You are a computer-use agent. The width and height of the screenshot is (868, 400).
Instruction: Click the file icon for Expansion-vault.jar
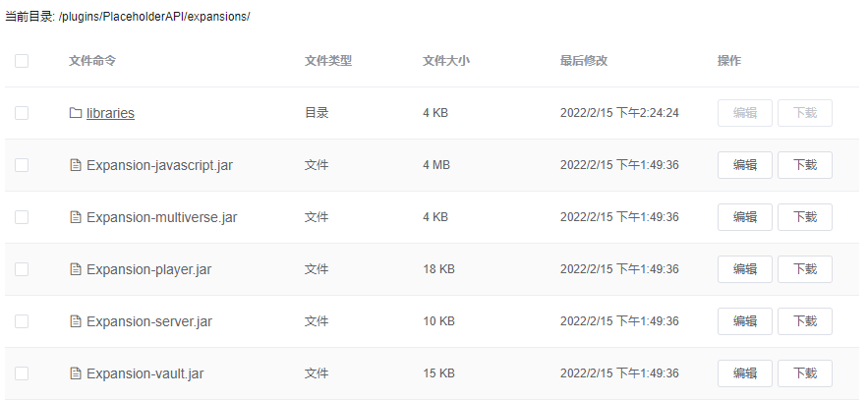(x=76, y=373)
